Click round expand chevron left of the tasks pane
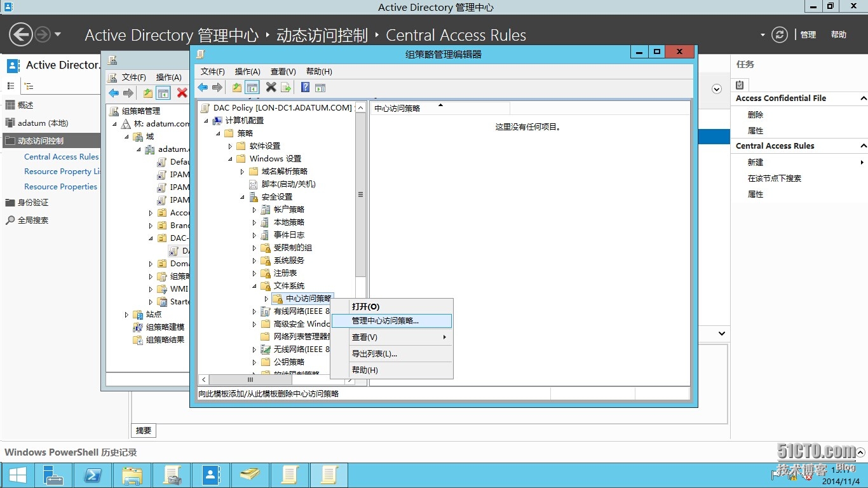 [x=717, y=89]
